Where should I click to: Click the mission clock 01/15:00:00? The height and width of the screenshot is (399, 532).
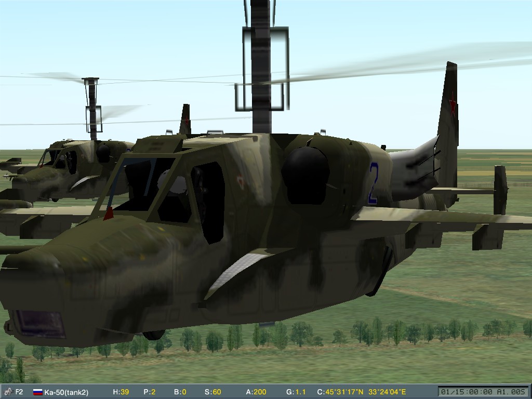pos(467,392)
